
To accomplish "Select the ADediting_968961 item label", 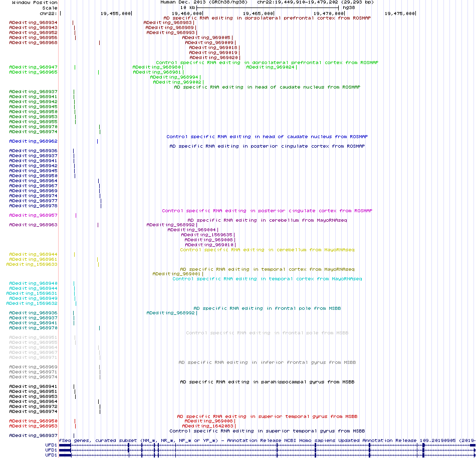I will click(33, 259).
